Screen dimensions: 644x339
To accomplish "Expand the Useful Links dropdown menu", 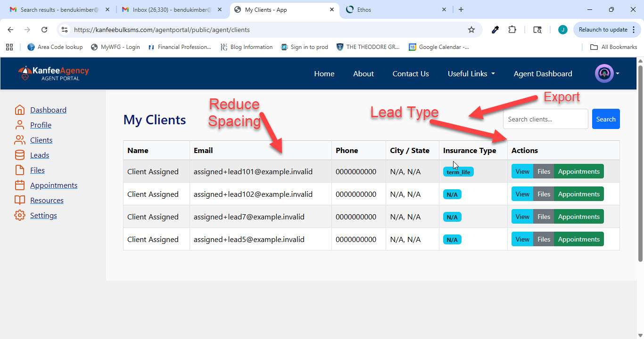I will [x=471, y=73].
